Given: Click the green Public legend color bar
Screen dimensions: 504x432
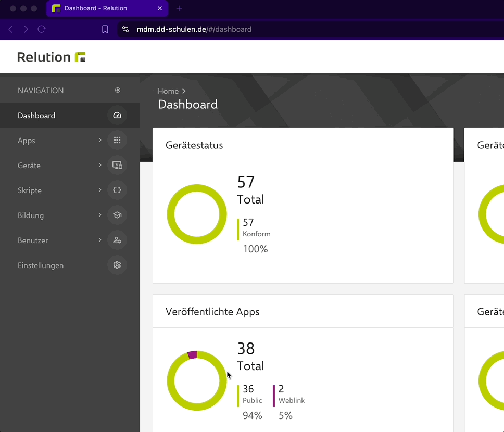Looking at the screenshot, I should 238,396.
